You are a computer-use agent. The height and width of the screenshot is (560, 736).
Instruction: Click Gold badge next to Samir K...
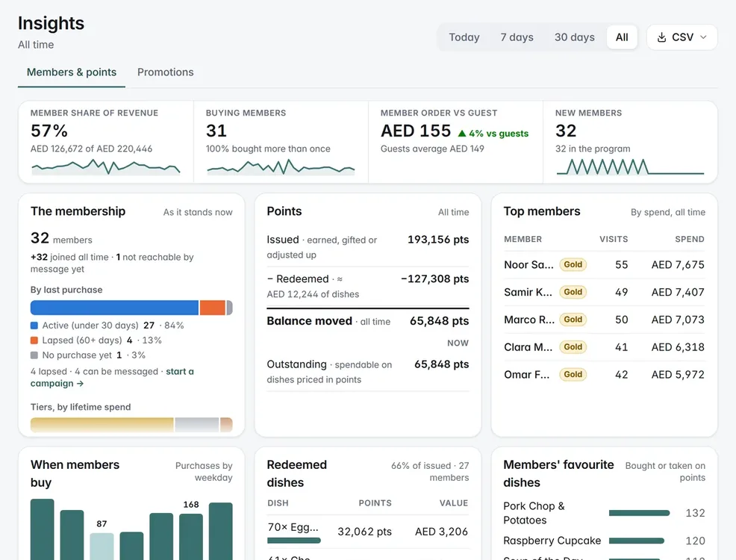coord(573,292)
